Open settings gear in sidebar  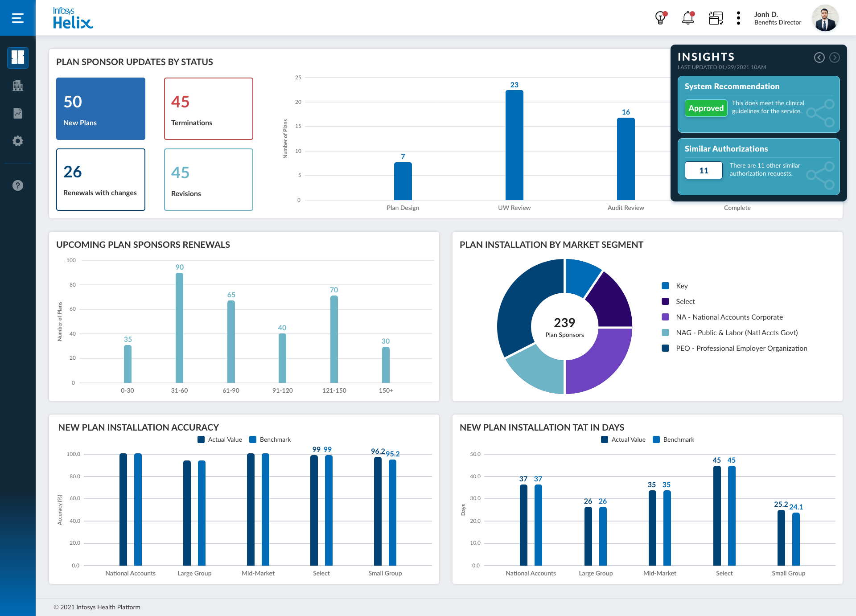pos(18,141)
